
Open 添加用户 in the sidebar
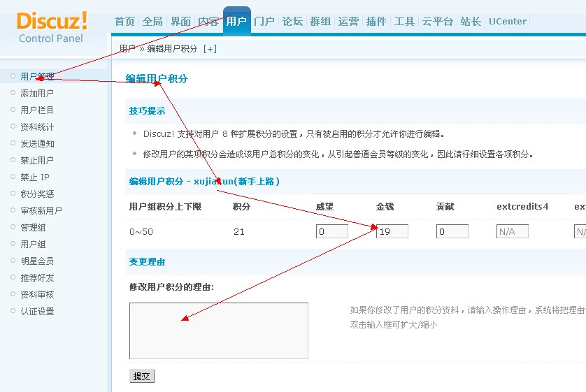pyautogui.click(x=37, y=94)
